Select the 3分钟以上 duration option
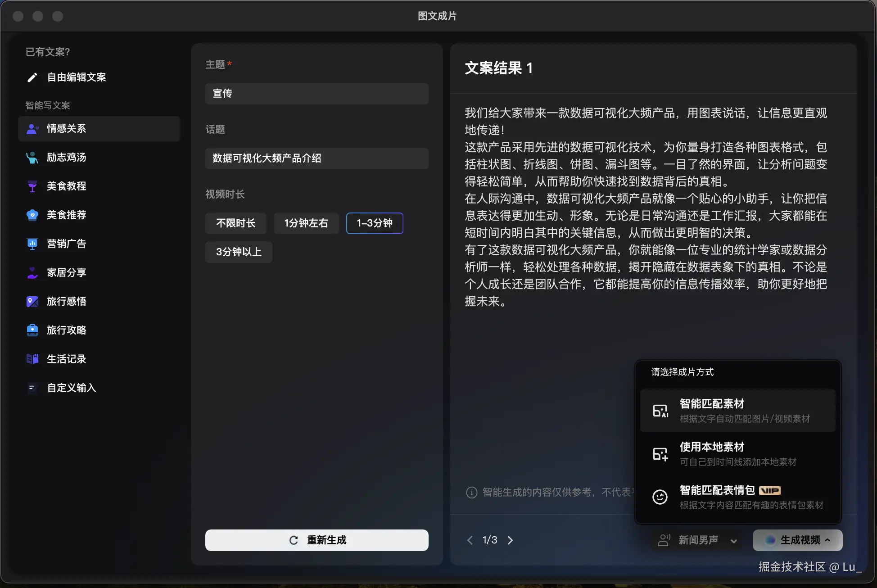 (239, 252)
